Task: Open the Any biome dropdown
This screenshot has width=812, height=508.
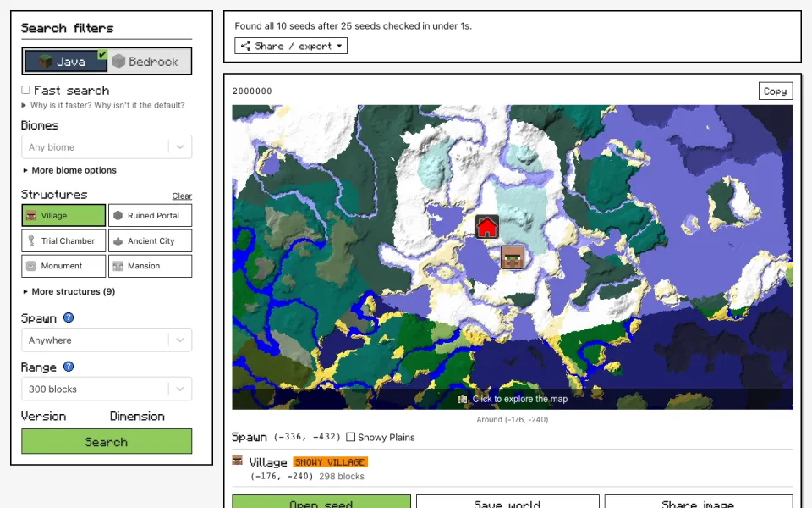Action: pyautogui.click(x=107, y=147)
